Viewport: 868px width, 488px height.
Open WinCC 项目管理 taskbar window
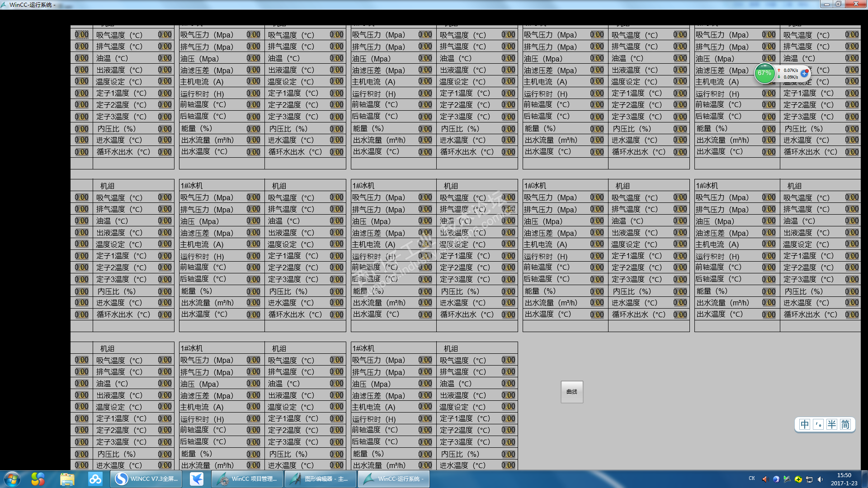pos(248,479)
